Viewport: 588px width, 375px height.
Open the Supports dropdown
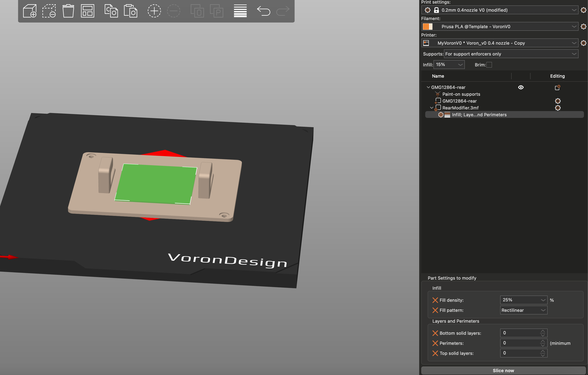click(x=511, y=54)
